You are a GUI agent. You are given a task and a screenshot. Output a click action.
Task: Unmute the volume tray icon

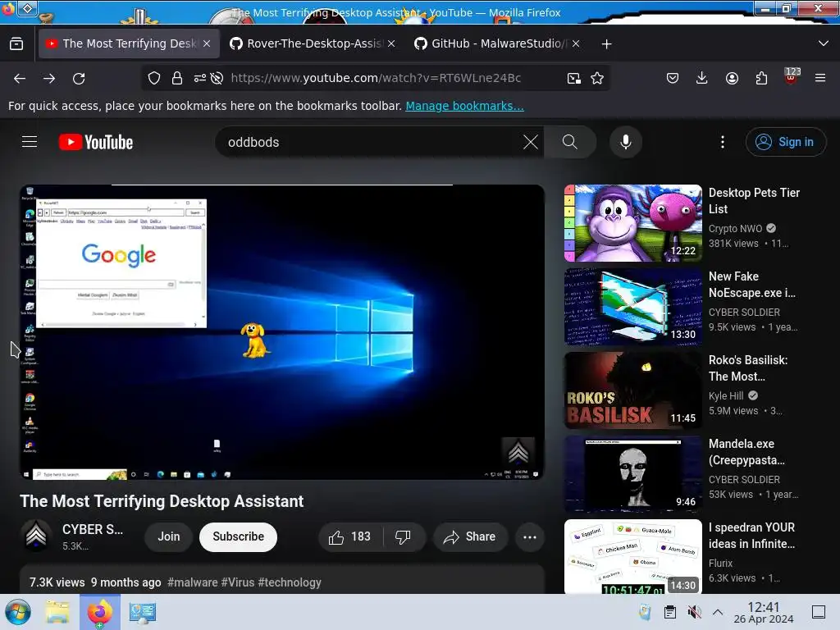pyautogui.click(x=694, y=612)
